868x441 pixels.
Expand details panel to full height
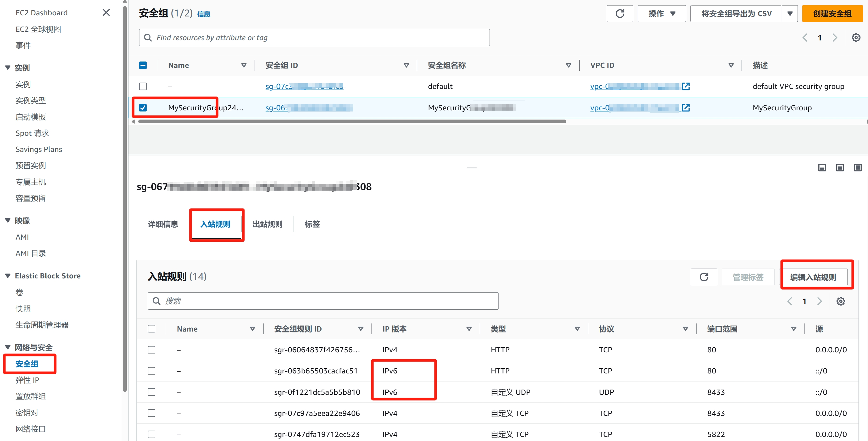(858, 168)
